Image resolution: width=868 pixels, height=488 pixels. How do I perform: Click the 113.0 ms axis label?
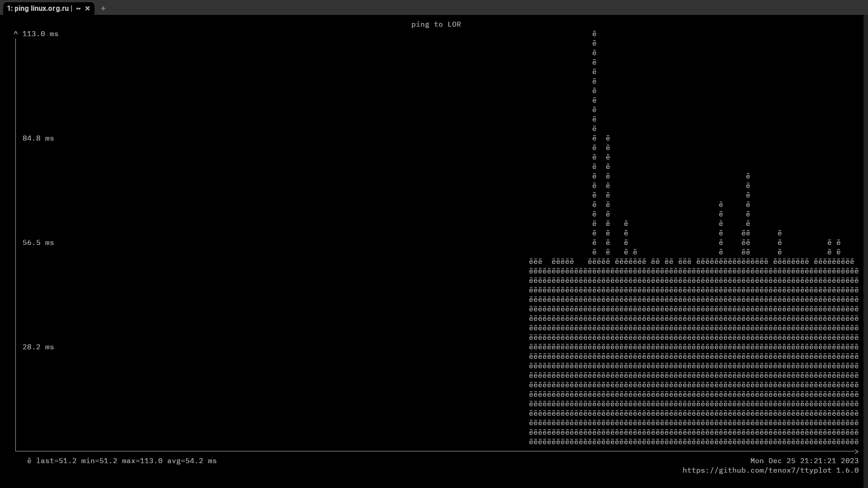coord(40,34)
